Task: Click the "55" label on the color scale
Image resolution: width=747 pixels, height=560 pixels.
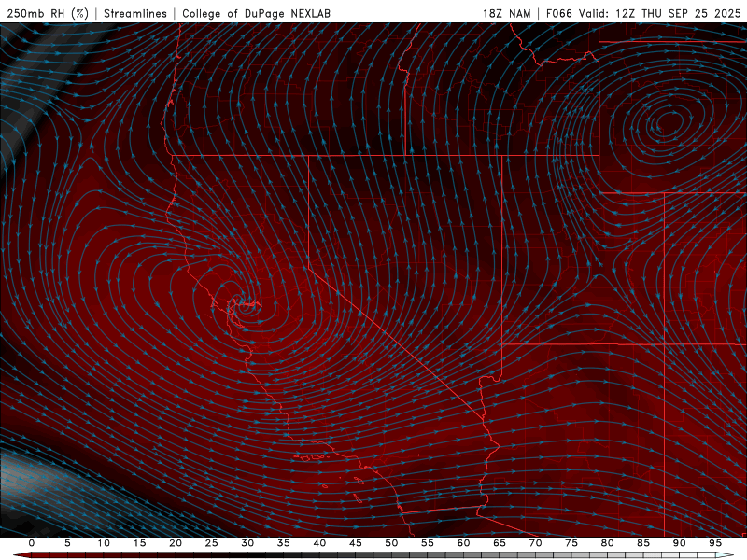Action: 428,543
